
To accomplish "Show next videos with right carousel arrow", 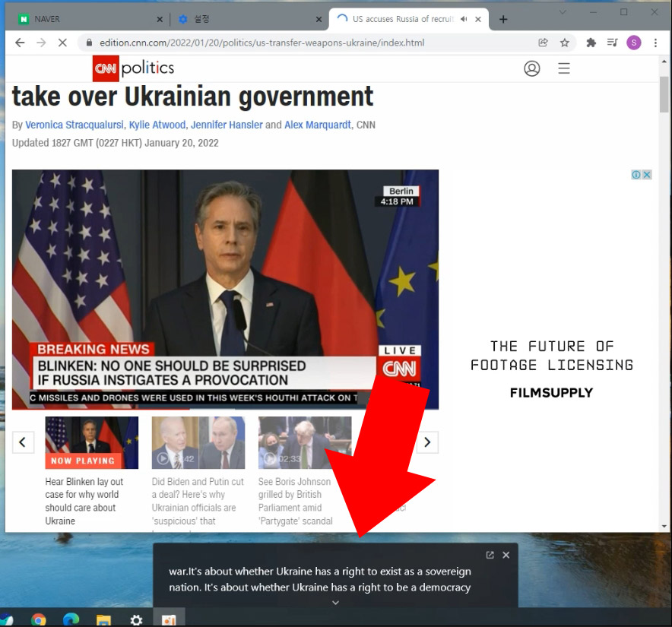I will point(427,442).
